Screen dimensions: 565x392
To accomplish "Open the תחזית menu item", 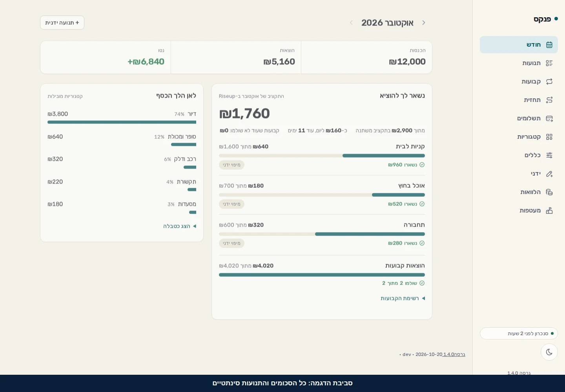I will click(519, 100).
